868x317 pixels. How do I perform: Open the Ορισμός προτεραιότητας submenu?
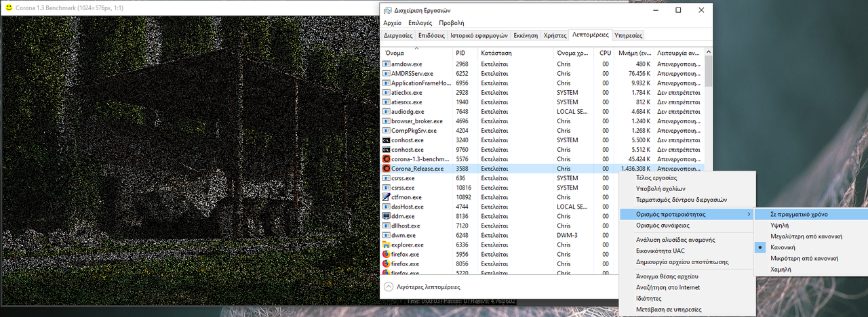pos(687,214)
